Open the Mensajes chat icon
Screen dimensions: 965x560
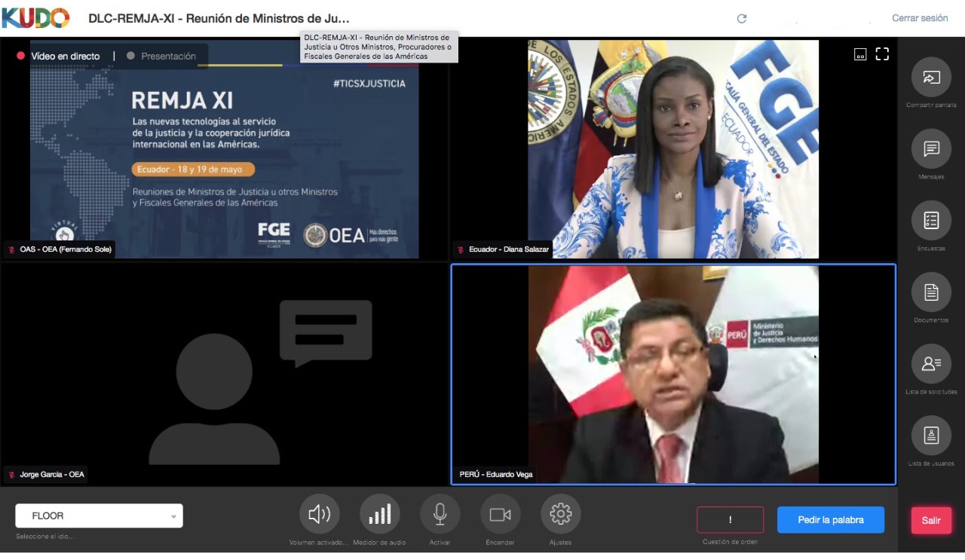[931, 148]
